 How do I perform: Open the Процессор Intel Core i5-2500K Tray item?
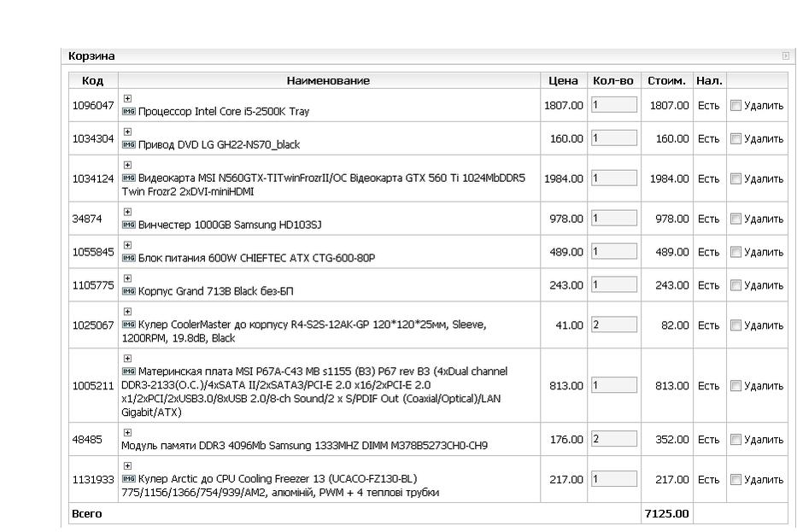click(x=224, y=111)
